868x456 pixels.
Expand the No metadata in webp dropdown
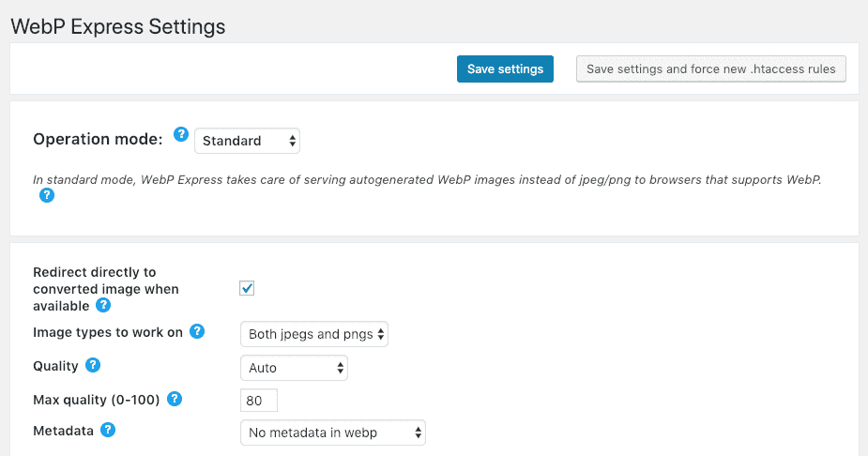point(333,433)
